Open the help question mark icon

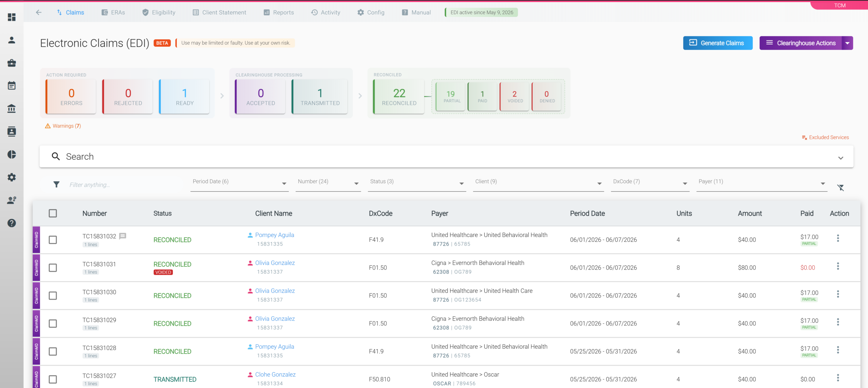coord(12,223)
